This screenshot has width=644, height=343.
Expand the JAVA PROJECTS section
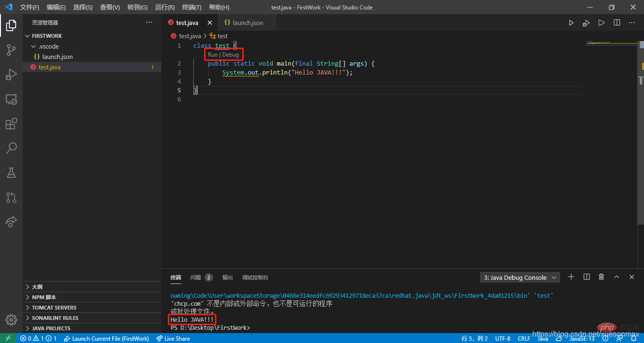(x=51, y=328)
